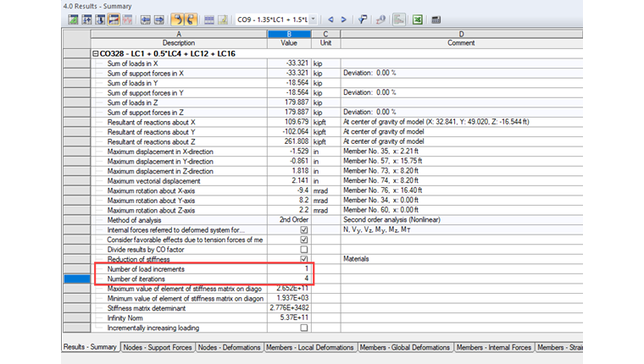The height and width of the screenshot is (364, 644).
Task: Select the Maximum vectorial displacement value 2.141
Action: pos(289,181)
